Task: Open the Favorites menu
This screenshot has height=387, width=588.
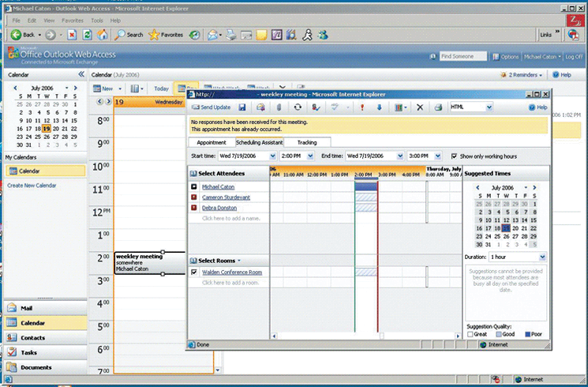Action: tap(73, 21)
